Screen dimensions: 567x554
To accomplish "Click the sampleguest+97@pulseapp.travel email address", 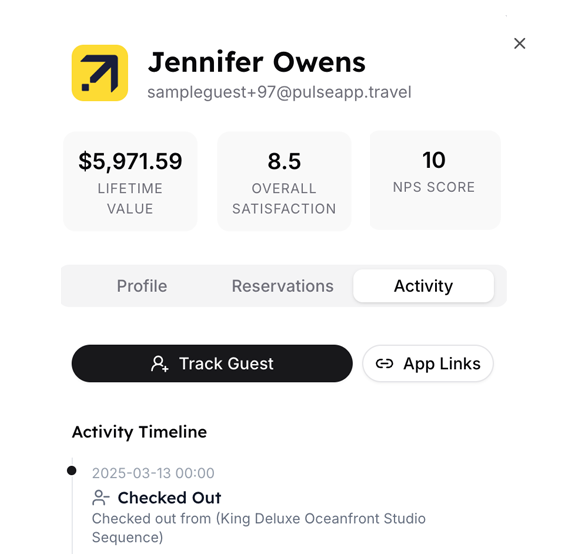I will (x=279, y=92).
